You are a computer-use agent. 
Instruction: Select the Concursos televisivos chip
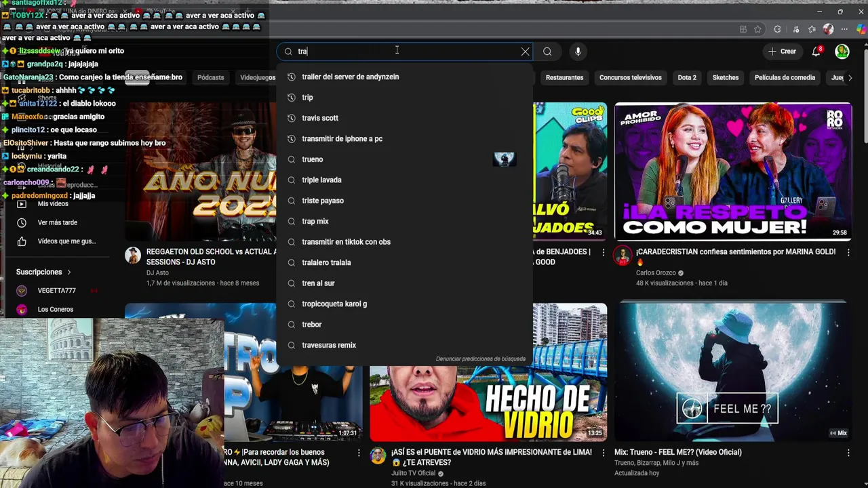tap(631, 77)
